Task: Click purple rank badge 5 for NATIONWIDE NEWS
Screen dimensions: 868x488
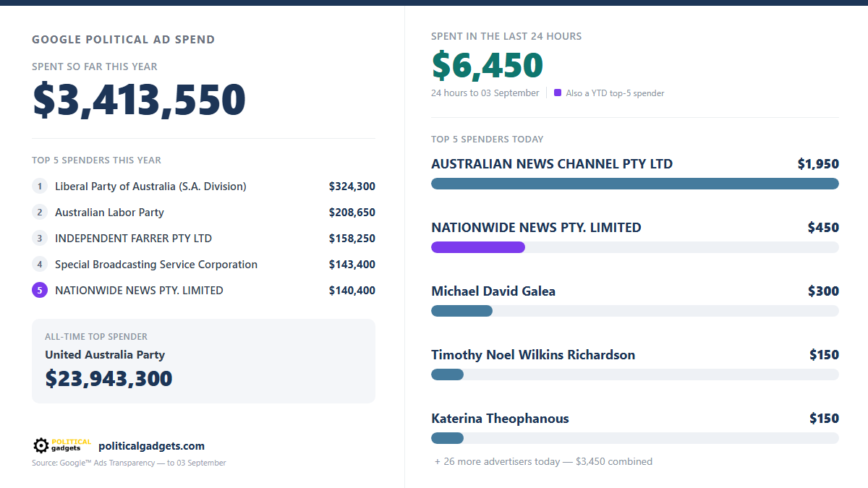Action: [x=40, y=291]
